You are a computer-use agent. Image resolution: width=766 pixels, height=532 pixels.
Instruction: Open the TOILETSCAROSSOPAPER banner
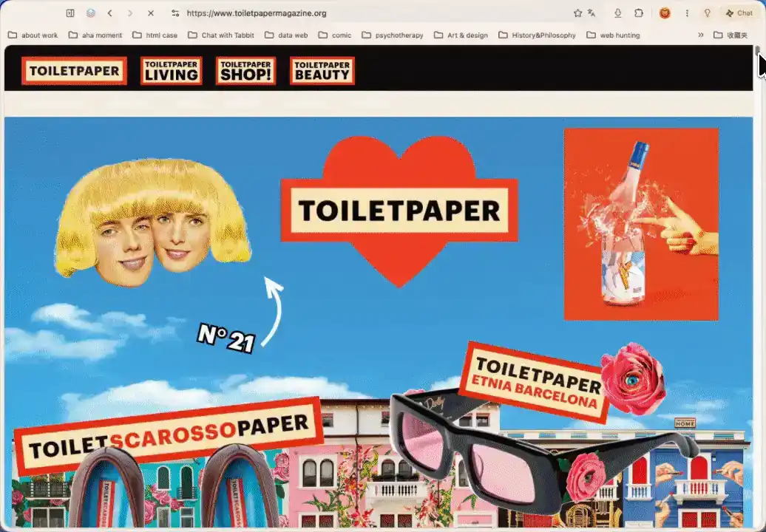(x=169, y=435)
